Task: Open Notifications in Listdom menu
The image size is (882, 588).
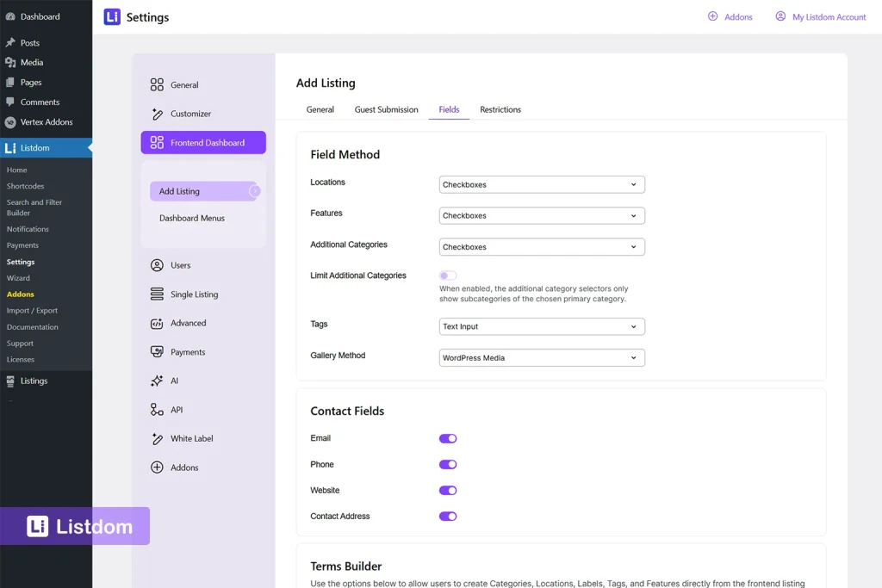Action: click(28, 229)
